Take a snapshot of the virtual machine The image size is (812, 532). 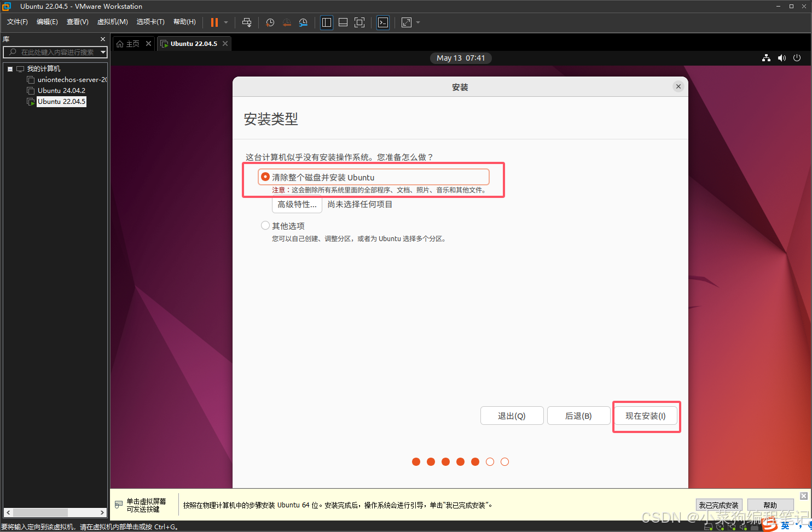click(x=270, y=22)
